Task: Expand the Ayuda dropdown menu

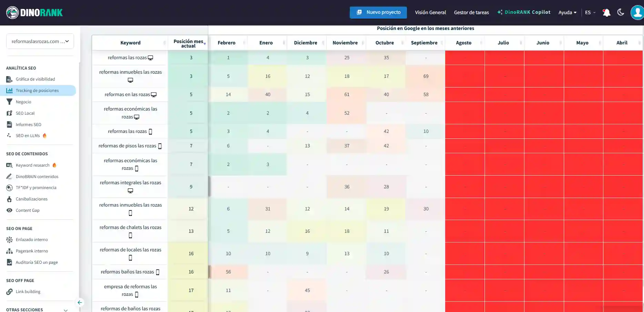Action: tap(567, 13)
